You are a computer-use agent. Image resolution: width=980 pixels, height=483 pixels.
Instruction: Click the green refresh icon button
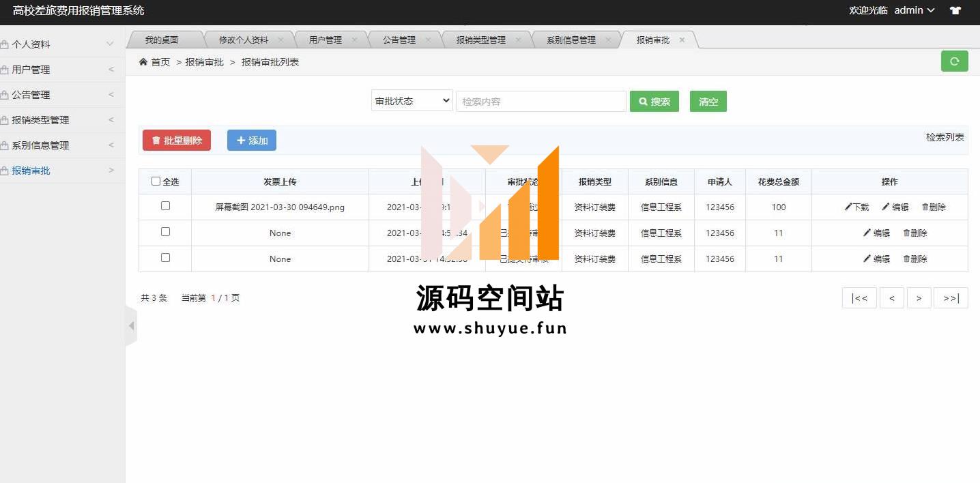[954, 61]
